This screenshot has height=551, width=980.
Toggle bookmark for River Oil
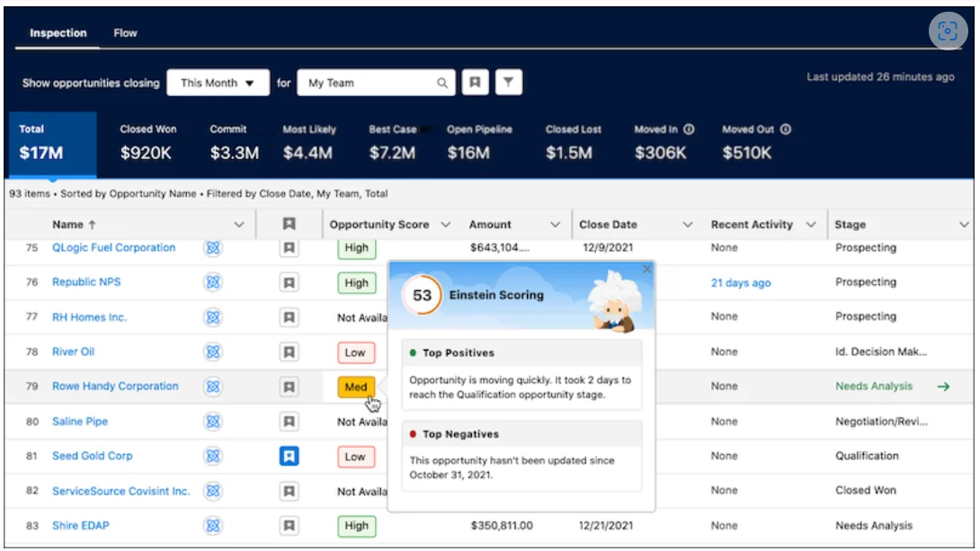point(289,352)
